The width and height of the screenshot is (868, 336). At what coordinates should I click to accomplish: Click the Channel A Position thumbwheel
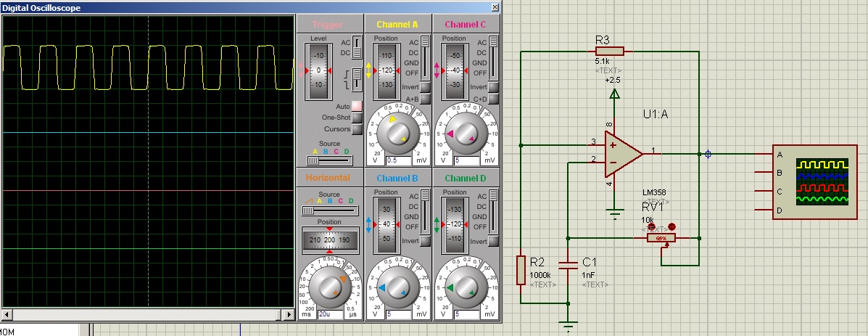386,71
